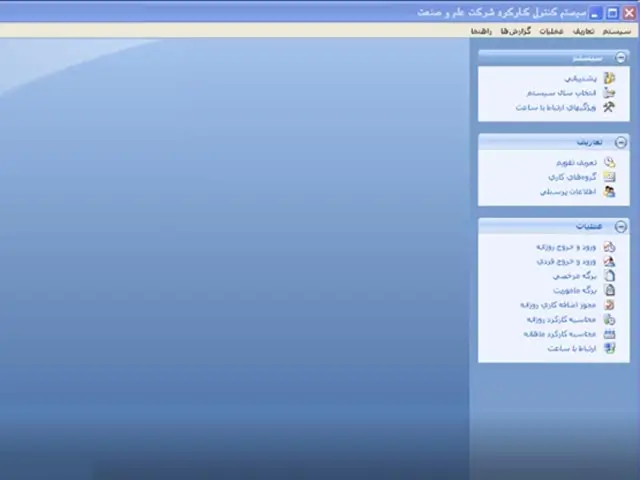Click the تعریف تقویم calendar icon
640x480 pixels.
coord(609,162)
